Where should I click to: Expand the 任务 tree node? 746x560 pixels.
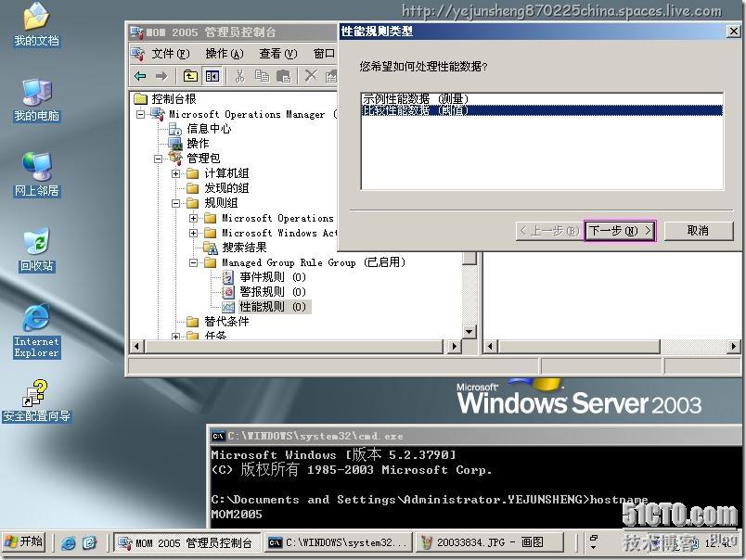(x=176, y=337)
